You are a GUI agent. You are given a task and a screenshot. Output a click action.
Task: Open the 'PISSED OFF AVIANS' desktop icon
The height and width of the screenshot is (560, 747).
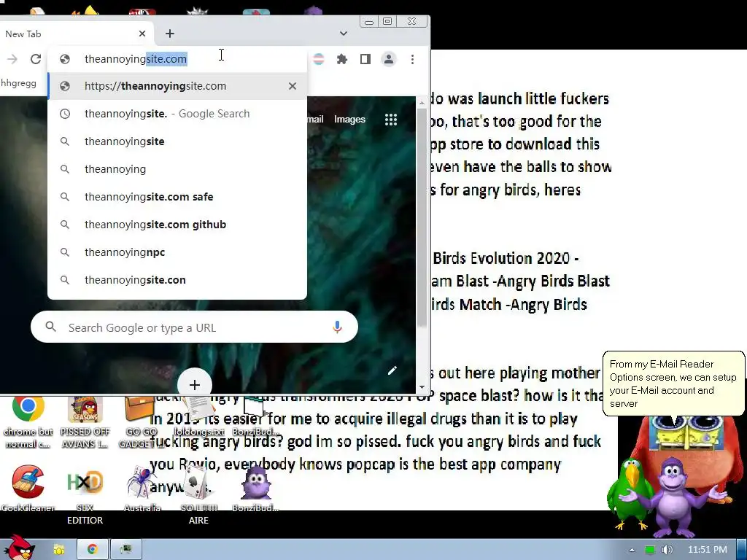[x=85, y=422]
